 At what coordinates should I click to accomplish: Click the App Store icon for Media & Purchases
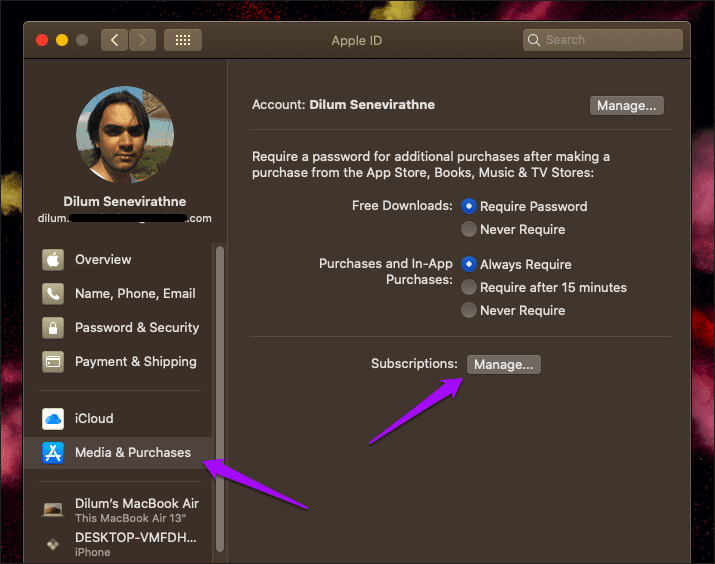coord(53,453)
